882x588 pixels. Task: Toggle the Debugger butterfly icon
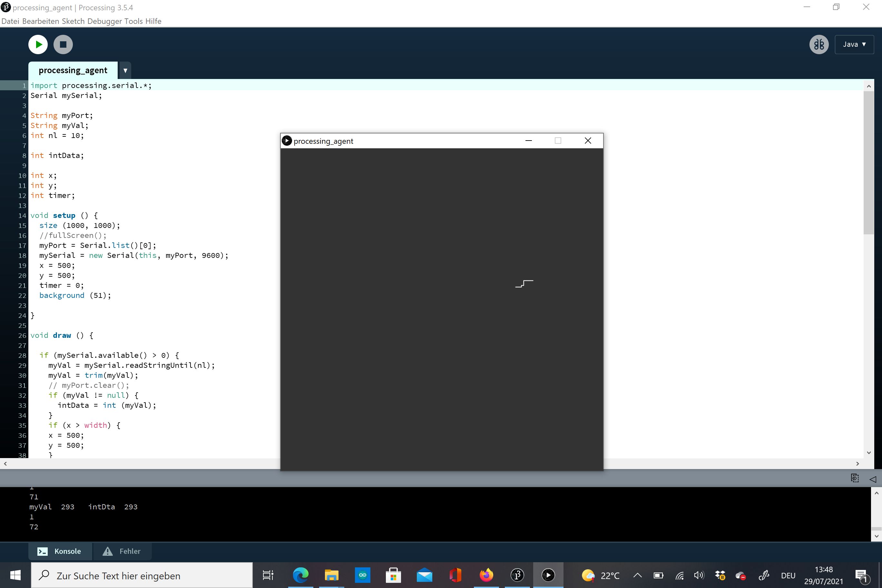tap(818, 44)
